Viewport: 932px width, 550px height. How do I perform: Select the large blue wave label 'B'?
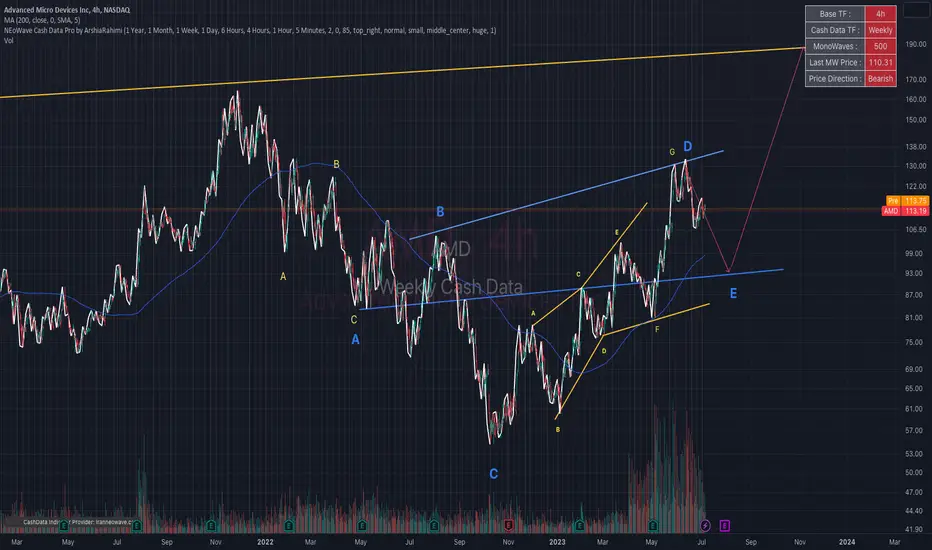coord(440,212)
